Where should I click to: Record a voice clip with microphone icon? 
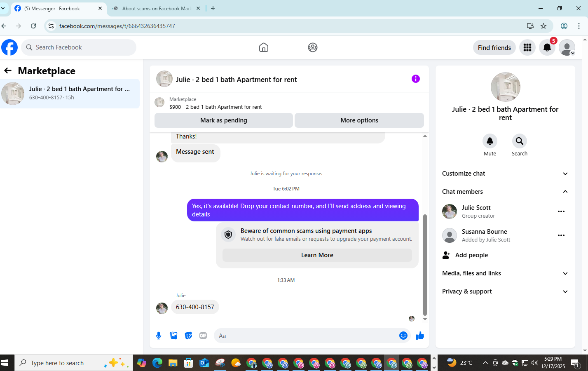(159, 336)
